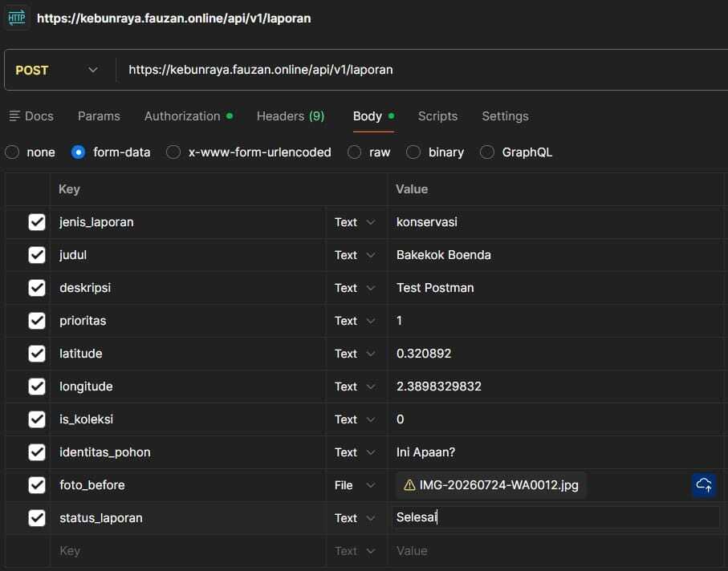Uncheck the identitas_pohon row checkbox

point(37,453)
